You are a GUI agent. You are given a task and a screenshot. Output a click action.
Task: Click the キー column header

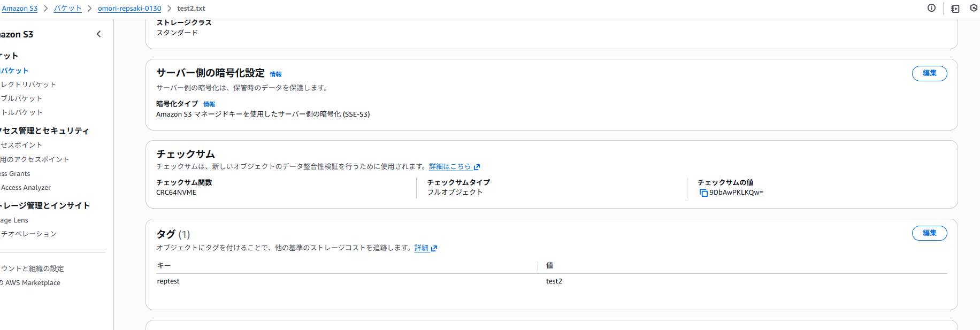(164, 265)
